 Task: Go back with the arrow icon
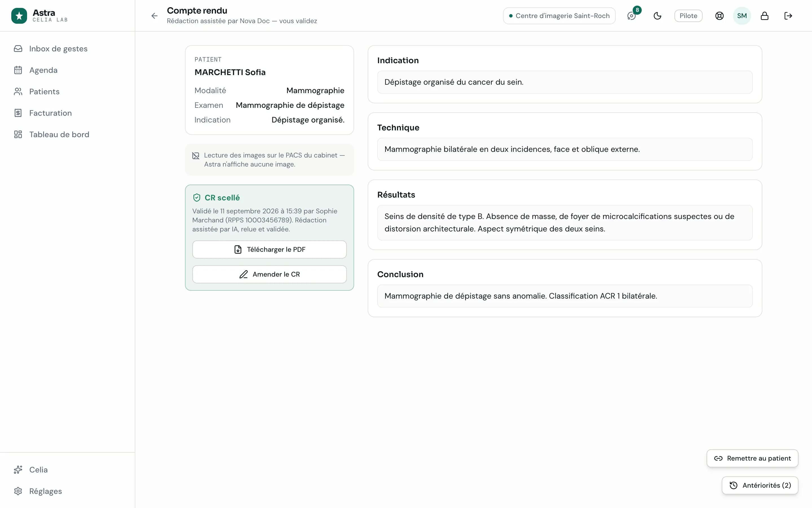click(x=154, y=16)
